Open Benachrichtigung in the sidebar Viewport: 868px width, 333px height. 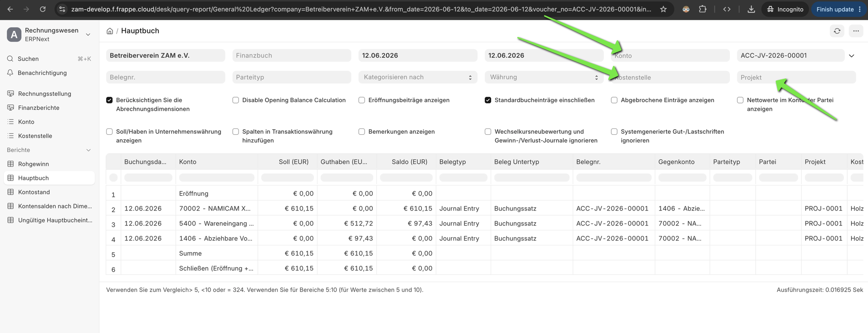(x=49, y=73)
